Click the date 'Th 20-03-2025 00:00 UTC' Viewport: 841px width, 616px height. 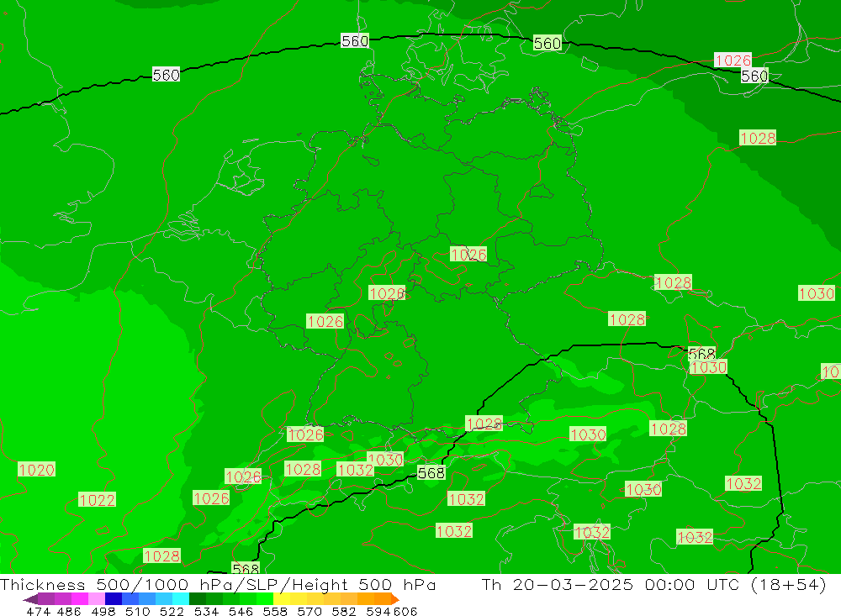point(611,584)
